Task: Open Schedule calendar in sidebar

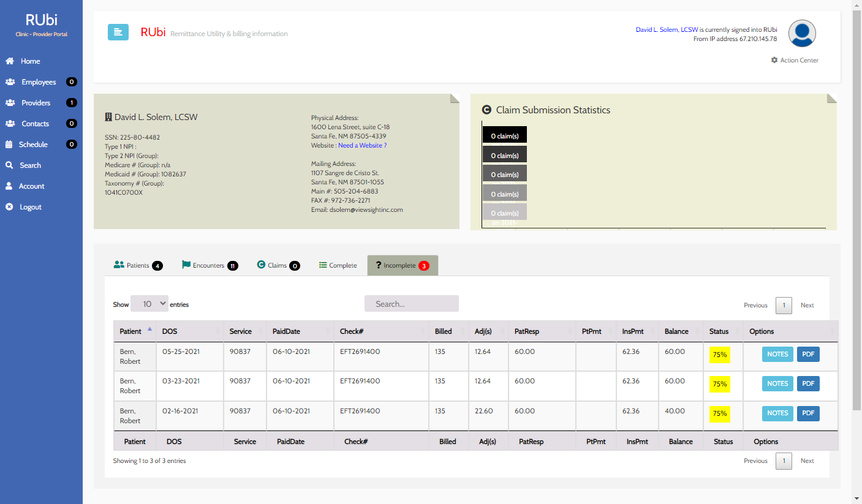Action: coord(33,145)
